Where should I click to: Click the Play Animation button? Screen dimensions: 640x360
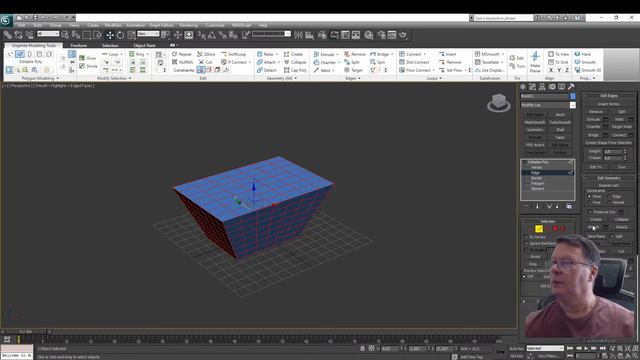click(x=586, y=348)
